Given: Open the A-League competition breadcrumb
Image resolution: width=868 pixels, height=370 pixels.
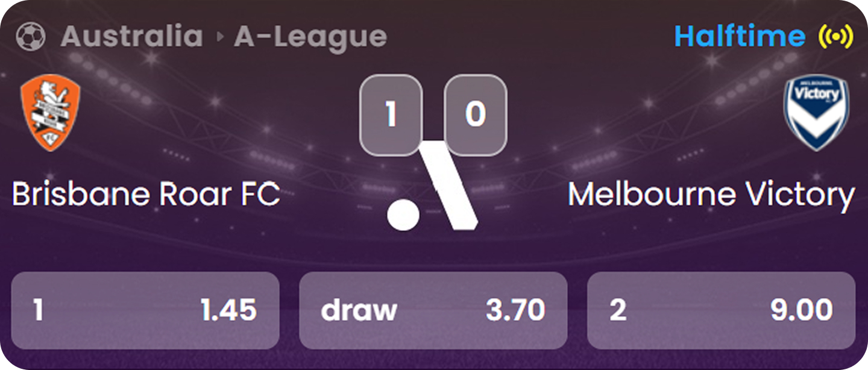Looking at the screenshot, I should (310, 37).
